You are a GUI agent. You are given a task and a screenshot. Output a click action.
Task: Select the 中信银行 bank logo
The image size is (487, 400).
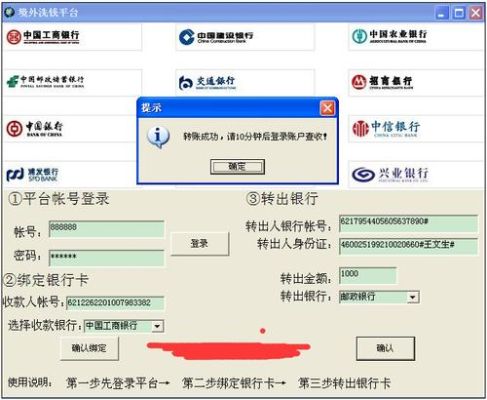(386, 128)
